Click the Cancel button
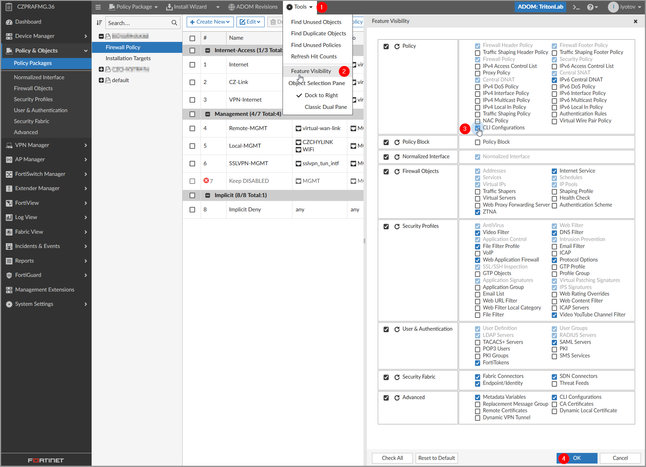Image resolution: width=646 pixels, height=467 pixels. click(x=620, y=458)
